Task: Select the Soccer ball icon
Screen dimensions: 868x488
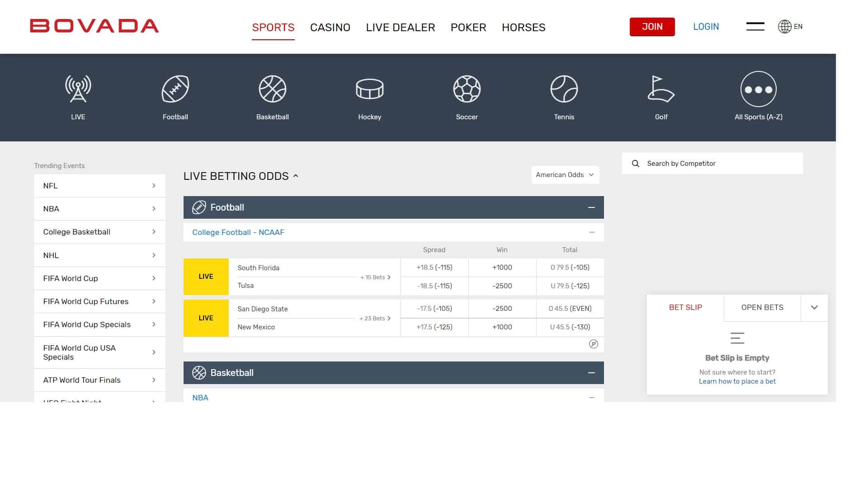Action: 467,89
